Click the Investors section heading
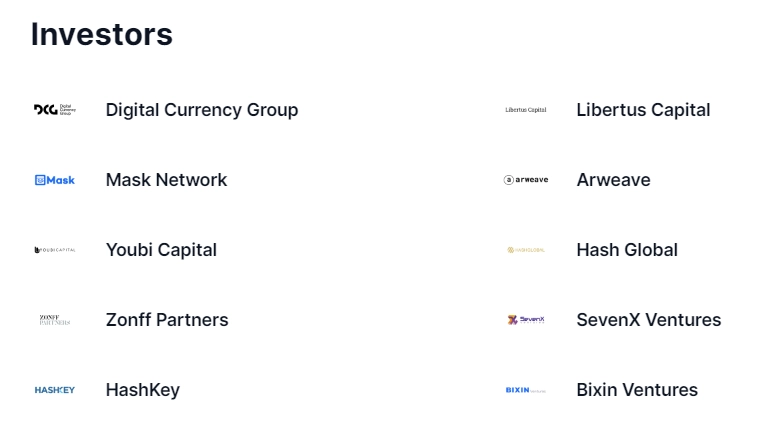The image size is (778, 432). click(102, 34)
